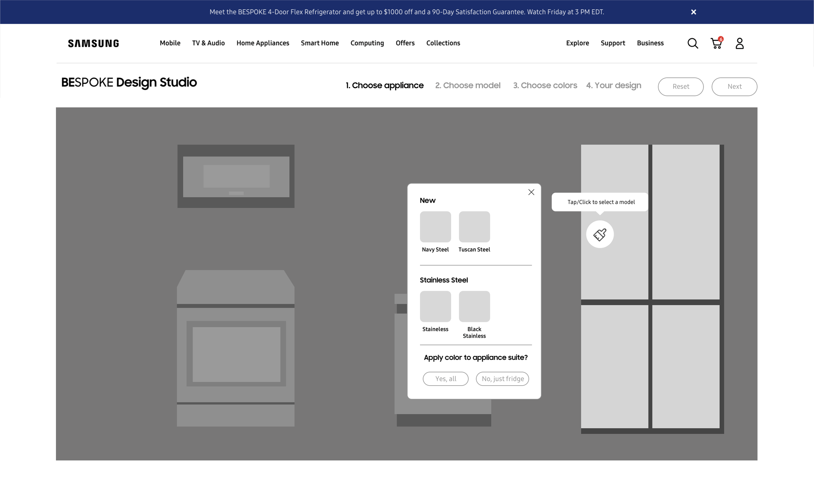Click the Yes, all button
The height and width of the screenshot is (504, 814).
445,379
